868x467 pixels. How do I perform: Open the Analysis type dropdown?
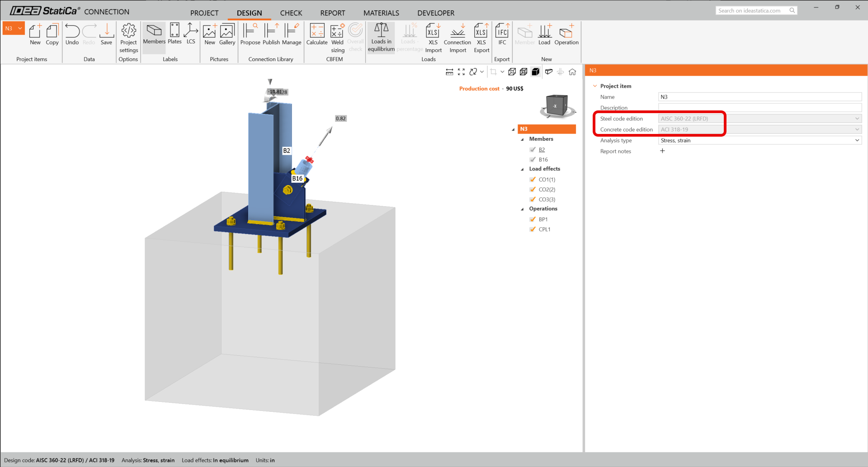point(759,140)
